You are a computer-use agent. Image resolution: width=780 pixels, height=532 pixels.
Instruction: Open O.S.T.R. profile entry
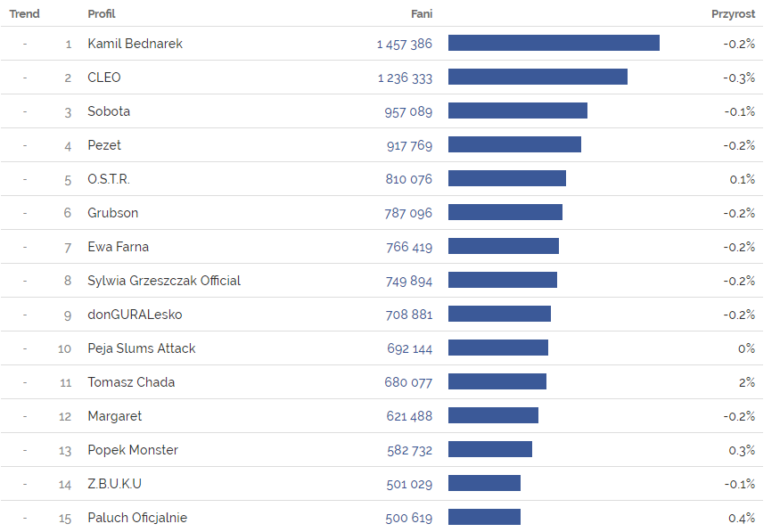coord(109,179)
